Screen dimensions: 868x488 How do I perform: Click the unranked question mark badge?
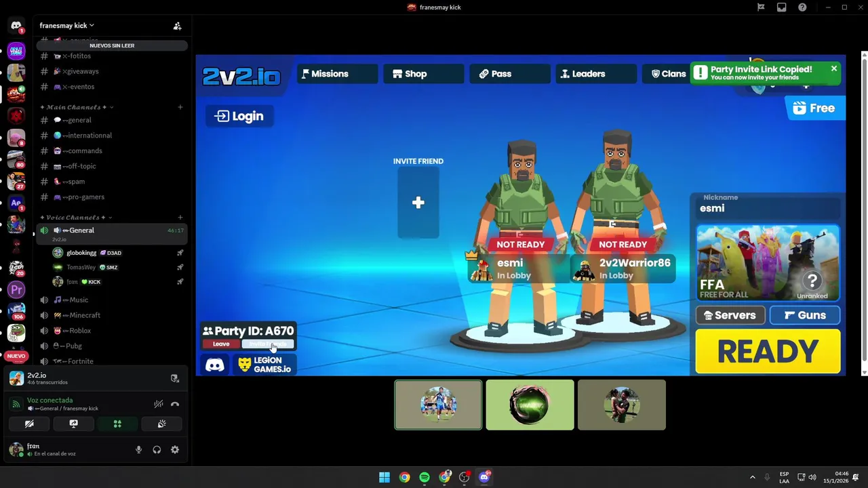coord(812,280)
